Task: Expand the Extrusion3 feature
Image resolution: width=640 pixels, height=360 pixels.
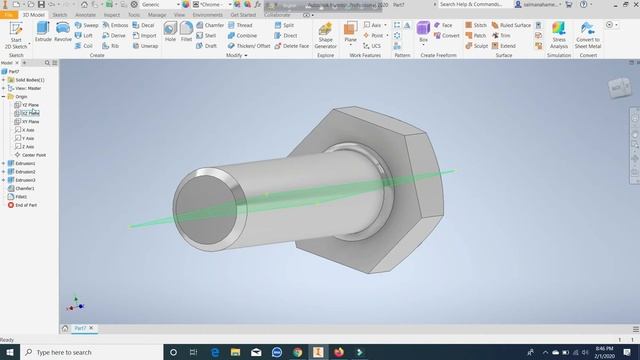Action: (4, 180)
